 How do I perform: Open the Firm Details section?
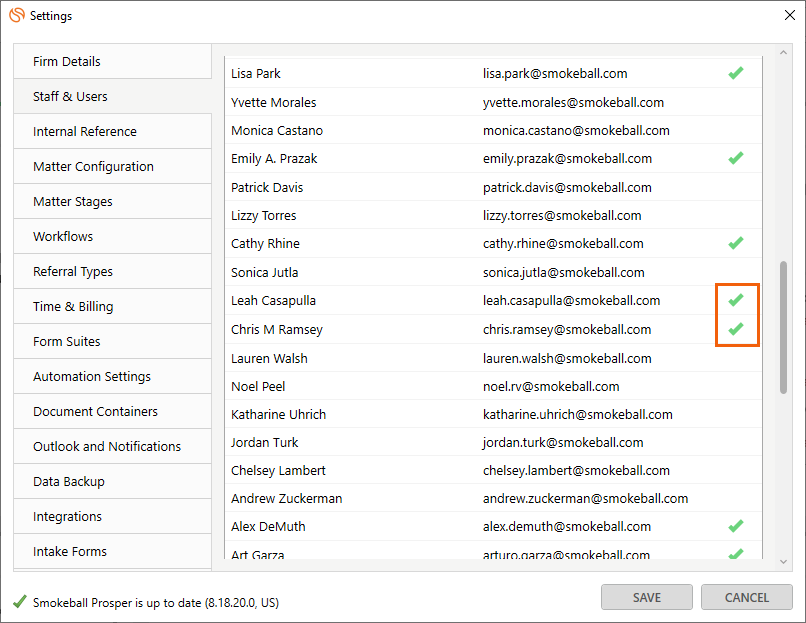113,61
